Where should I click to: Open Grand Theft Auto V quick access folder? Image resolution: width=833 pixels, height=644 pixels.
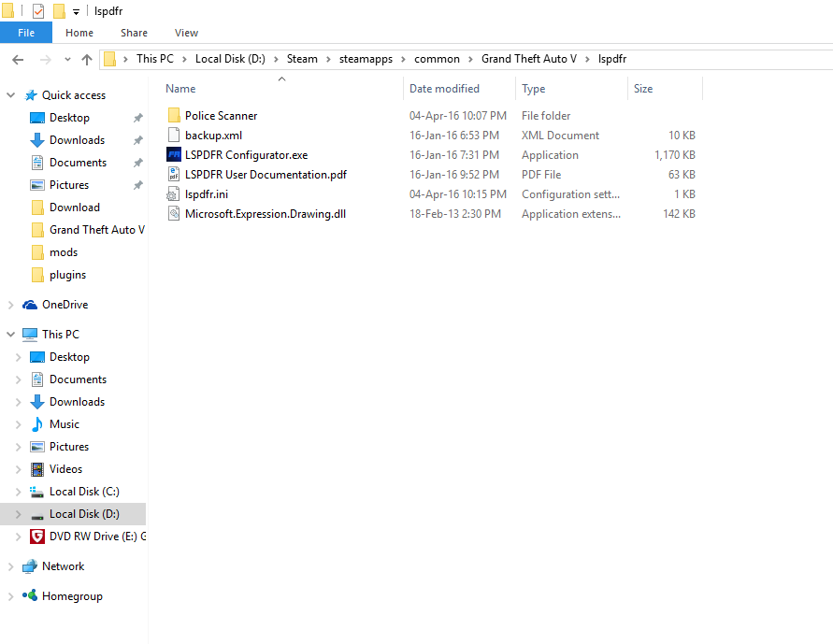tap(96, 230)
